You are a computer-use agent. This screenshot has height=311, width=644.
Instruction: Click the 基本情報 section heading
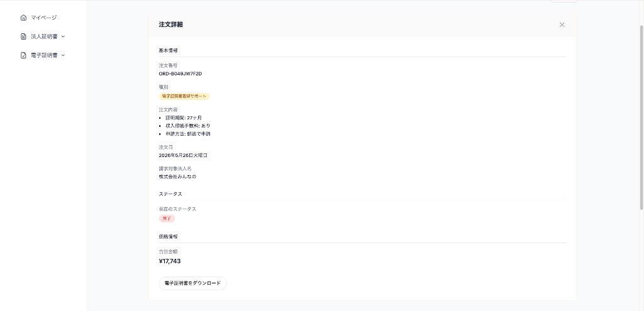(x=169, y=51)
